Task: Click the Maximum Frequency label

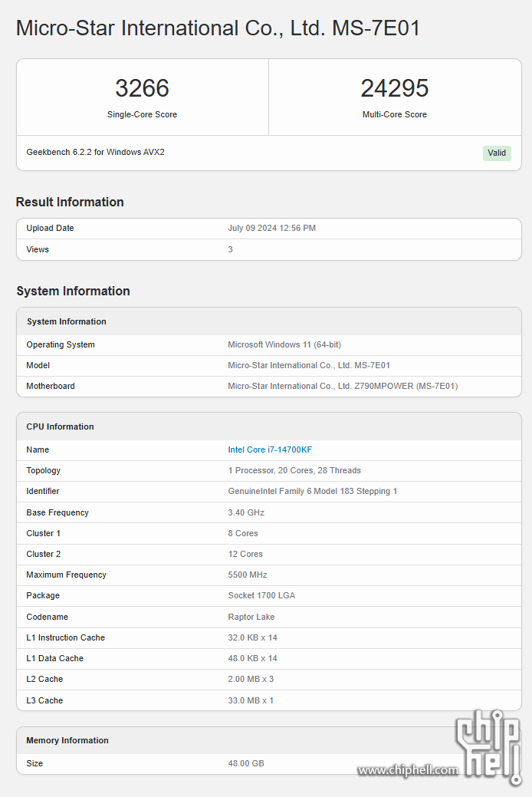Action: click(x=66, y=575)
